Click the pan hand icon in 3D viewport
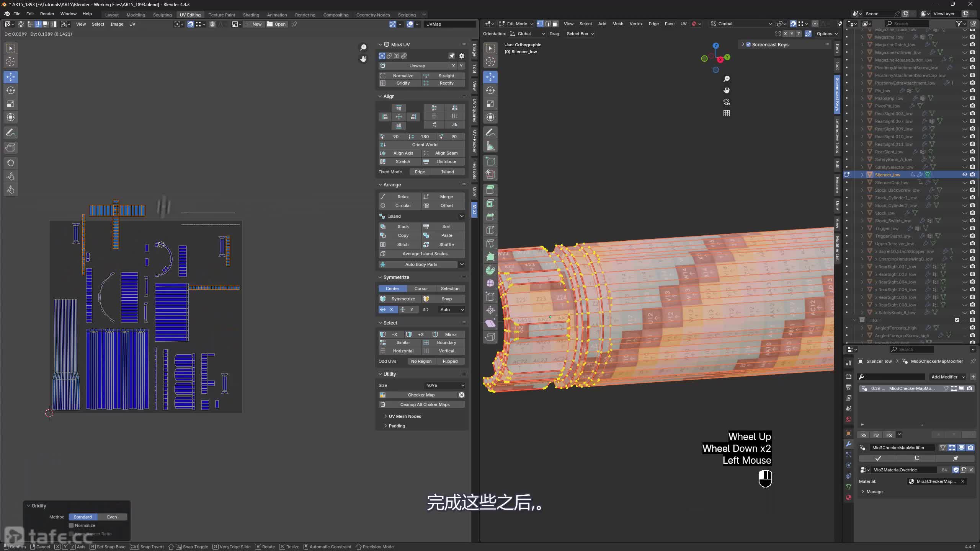Screen dimensions: 980x551 [x=727, y=90]
